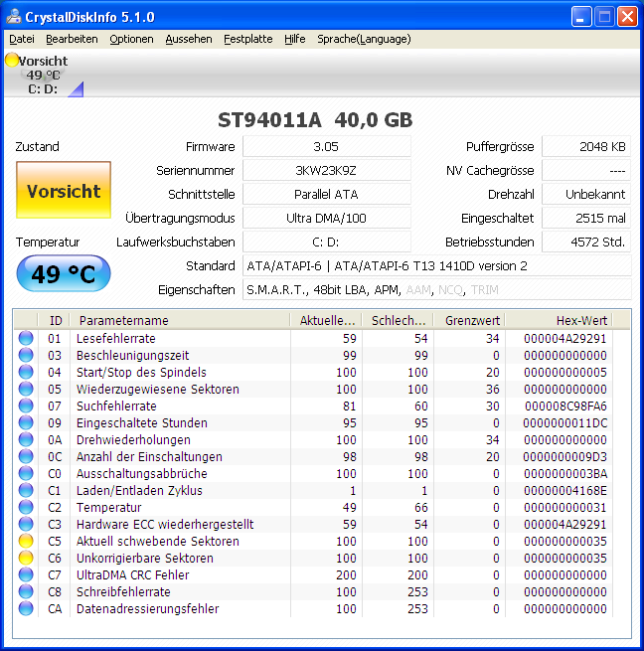The height and width of the screenshot is (651, 644).
Task: Select hex value 000008C98FA6
Action: pos(565,407)
